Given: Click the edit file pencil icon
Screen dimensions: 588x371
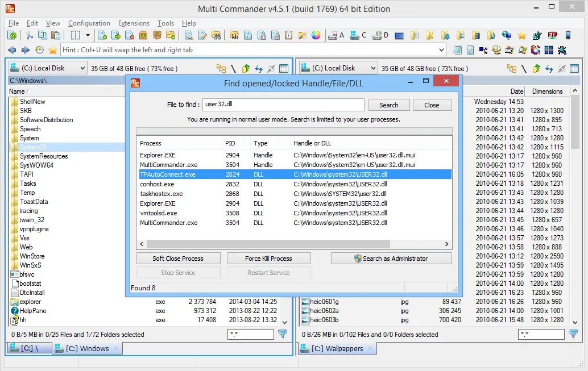Looking at the screenshot, I should [202, 36].
